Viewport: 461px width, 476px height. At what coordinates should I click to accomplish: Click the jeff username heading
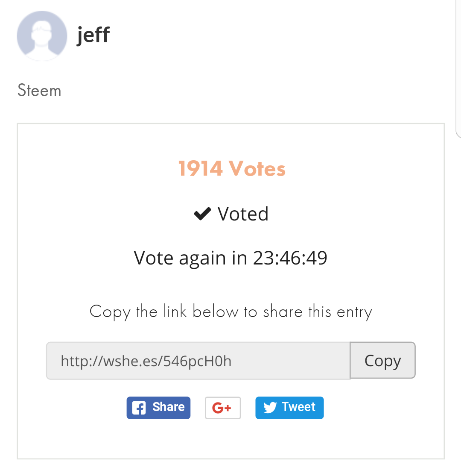click(x=93, y=35)
